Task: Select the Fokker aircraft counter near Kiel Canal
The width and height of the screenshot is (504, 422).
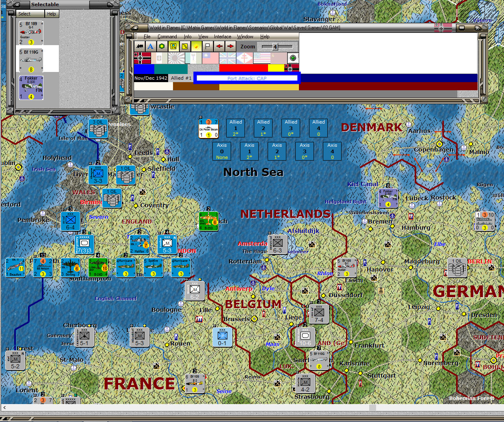Action: 388,198
